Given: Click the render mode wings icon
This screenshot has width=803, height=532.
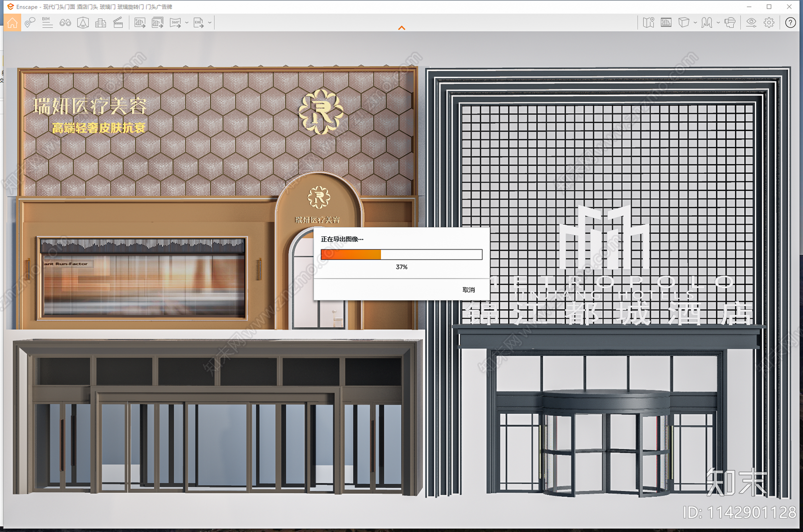Looking at the screenshot, I should pos(707,23).
